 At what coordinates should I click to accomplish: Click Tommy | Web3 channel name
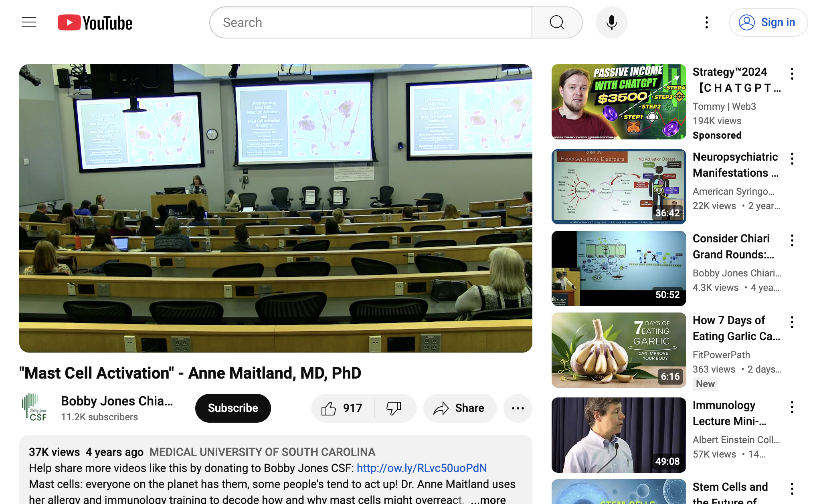pyautogui.click(x=724, y=106)
